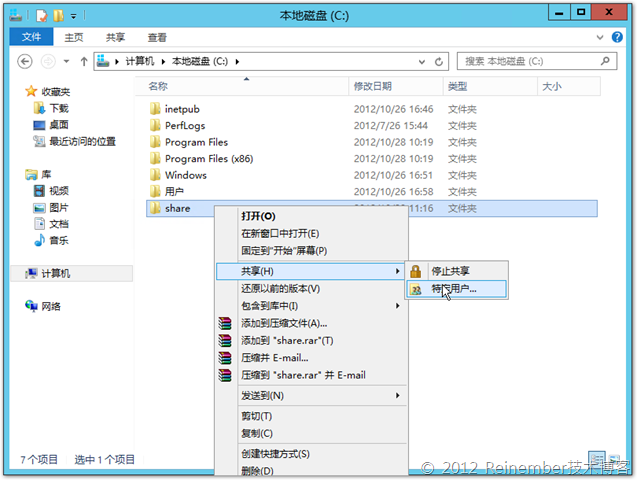637x480 pixels.
Task: Open 文档 library
Action: click(59, 224)
